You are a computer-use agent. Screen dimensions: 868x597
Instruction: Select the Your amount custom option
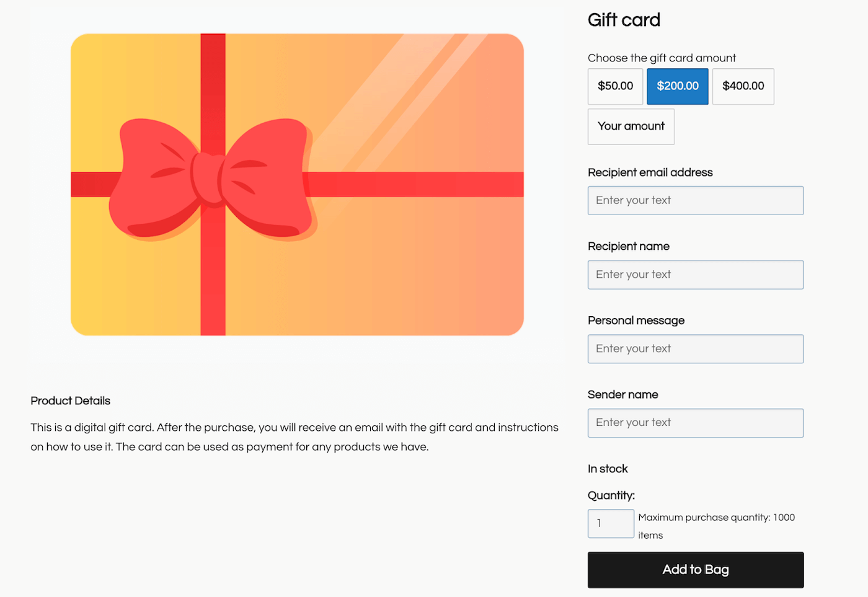click(x=631, y=126)
